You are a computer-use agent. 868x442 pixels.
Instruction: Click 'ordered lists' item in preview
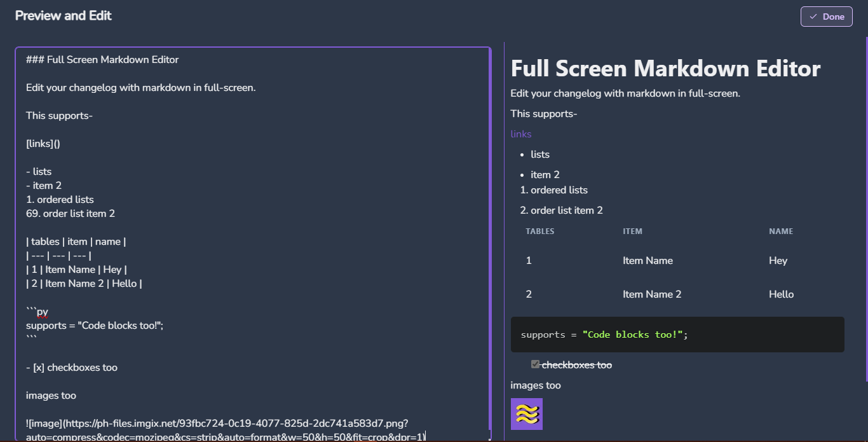click(559, 190)
